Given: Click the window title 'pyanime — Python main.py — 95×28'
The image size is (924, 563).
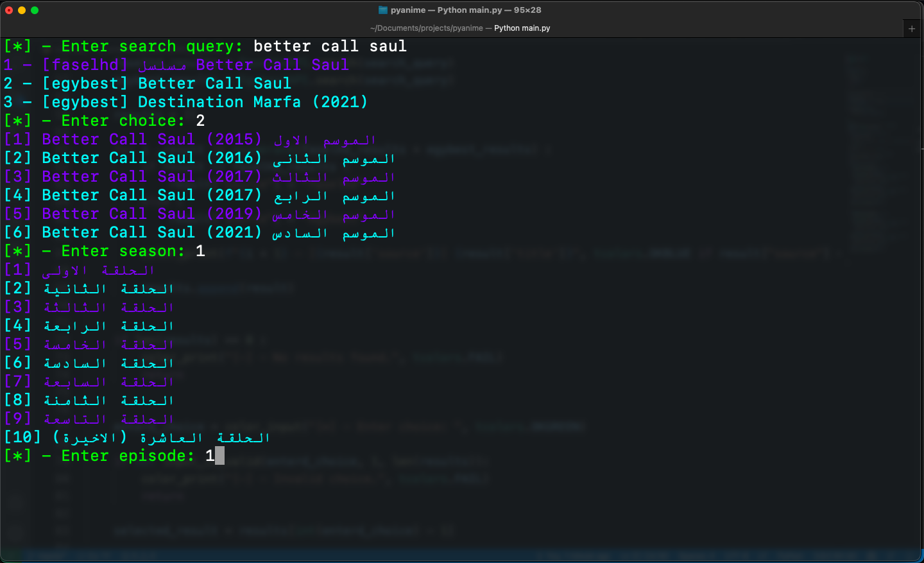Looking at the screenshot, I should point(466,10).
